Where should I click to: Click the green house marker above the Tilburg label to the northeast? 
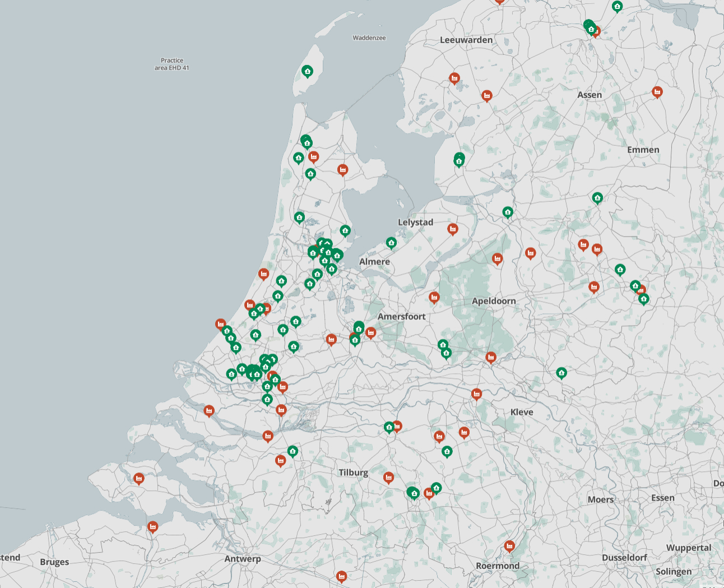point(389,428)
